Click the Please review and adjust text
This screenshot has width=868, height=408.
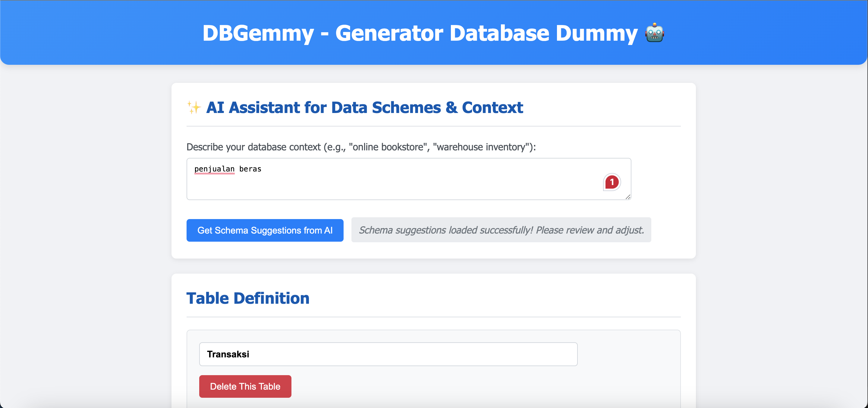590,230
